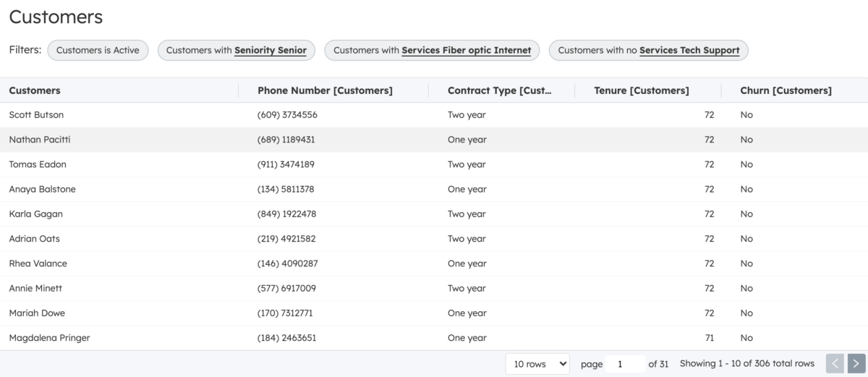Open the Seniority Senior filter chip
Viewport: 868px width, 377px height.
click(237, 50)
